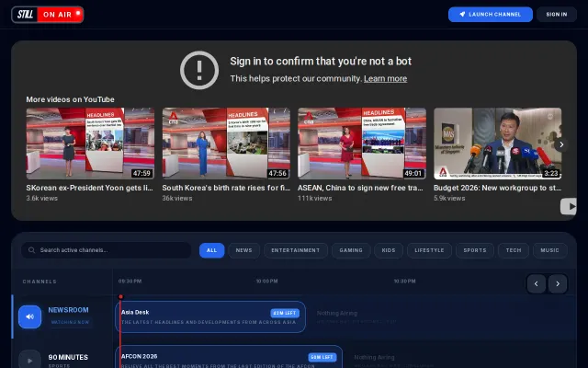Click the More videos on YouTube heading
This screenshot has height=368, width=588.
(x=70, y=99)
